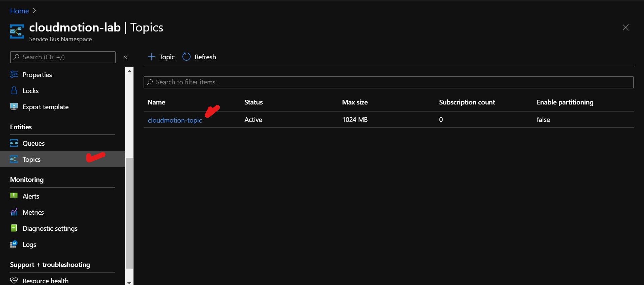Click the 1024 MB cell
This screenshot has width=644, height=285.
(x=355, y=120)
